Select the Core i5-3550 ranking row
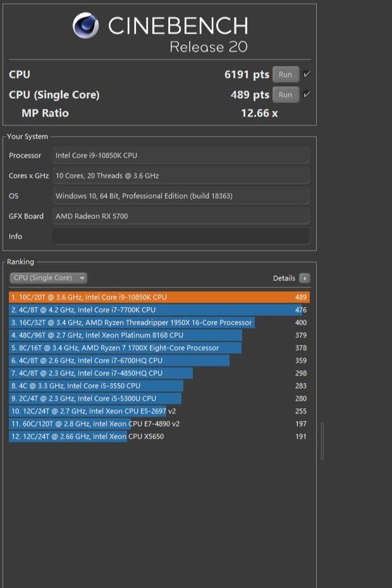Viewport: 392px width, 588px height. click(x=159, y=386)
